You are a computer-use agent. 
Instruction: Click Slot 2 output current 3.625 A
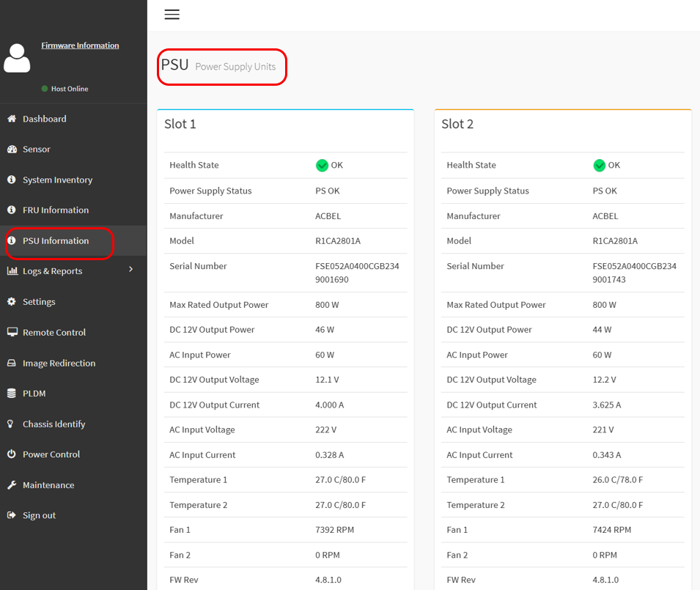(607, 405)
